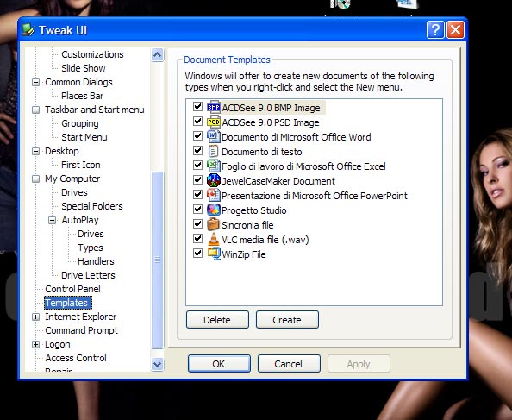Image resolution: width=512 pixels, height=420 pixels.
Task: Collapse the My Computer tree node
Action: 35,179
